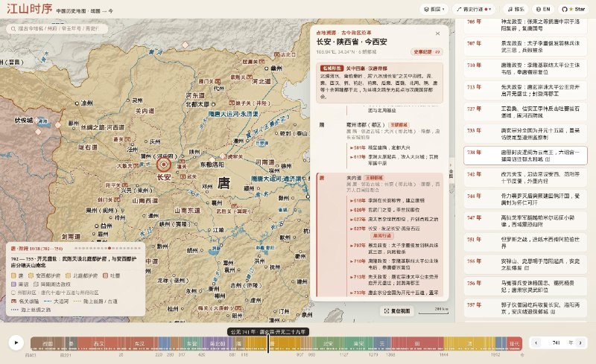Select the 东汉 segment on timeline
Screen dimensions: 596x364
[139, 343]
